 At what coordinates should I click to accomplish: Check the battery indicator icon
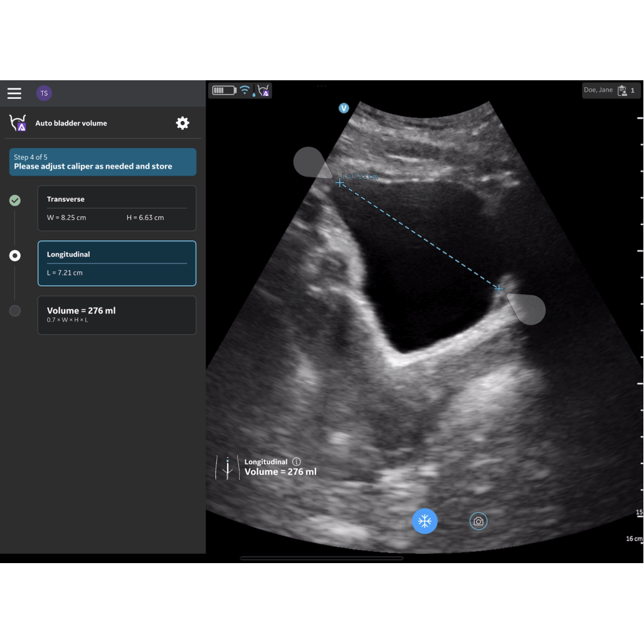point(223,90)
